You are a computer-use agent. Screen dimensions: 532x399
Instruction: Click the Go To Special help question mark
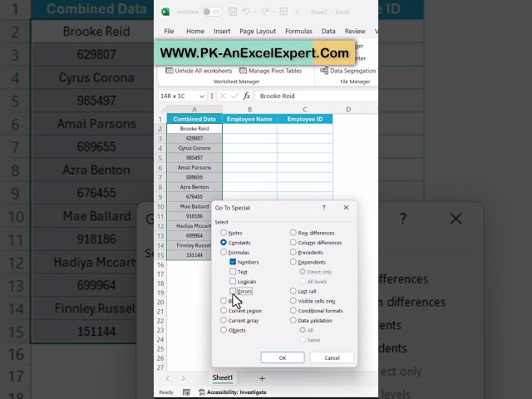click(323, 208)
